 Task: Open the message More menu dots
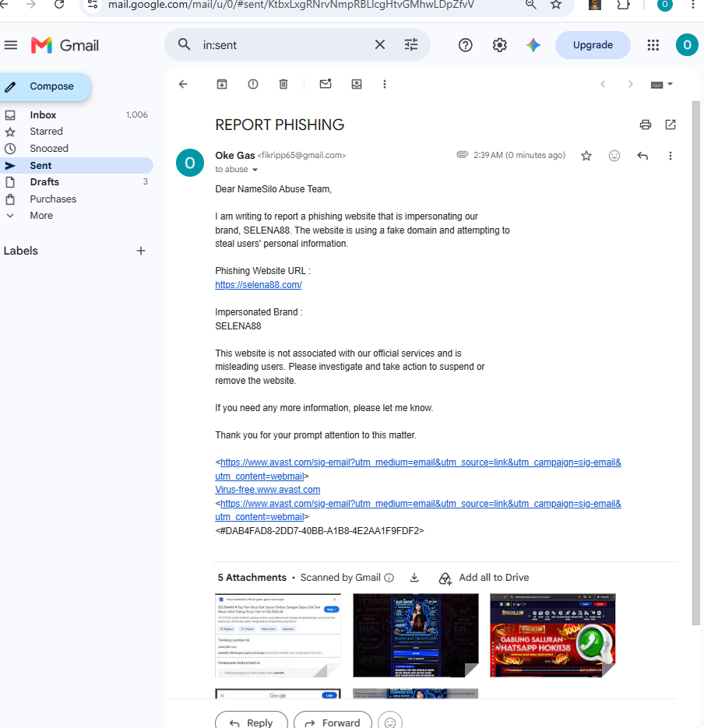pos(670,156)
